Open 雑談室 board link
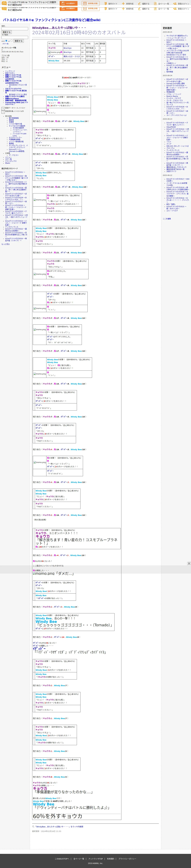The image size is (191, 868). [x=11, y=120]
